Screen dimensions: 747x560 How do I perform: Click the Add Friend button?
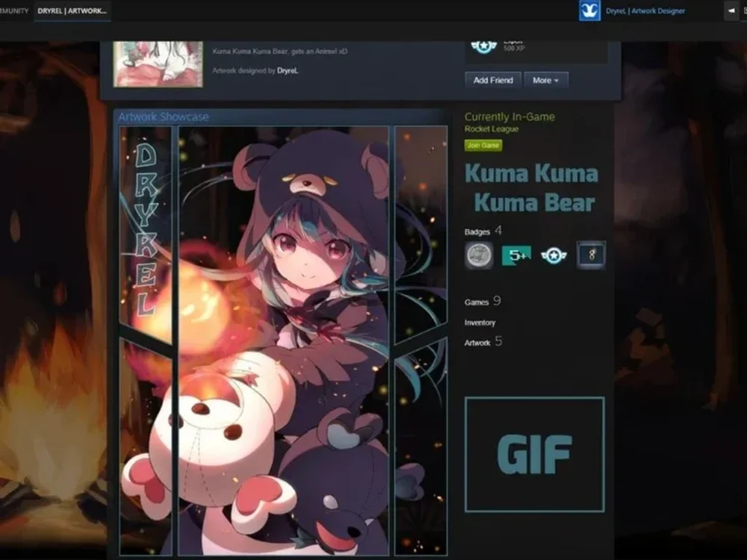coord(493,81)
